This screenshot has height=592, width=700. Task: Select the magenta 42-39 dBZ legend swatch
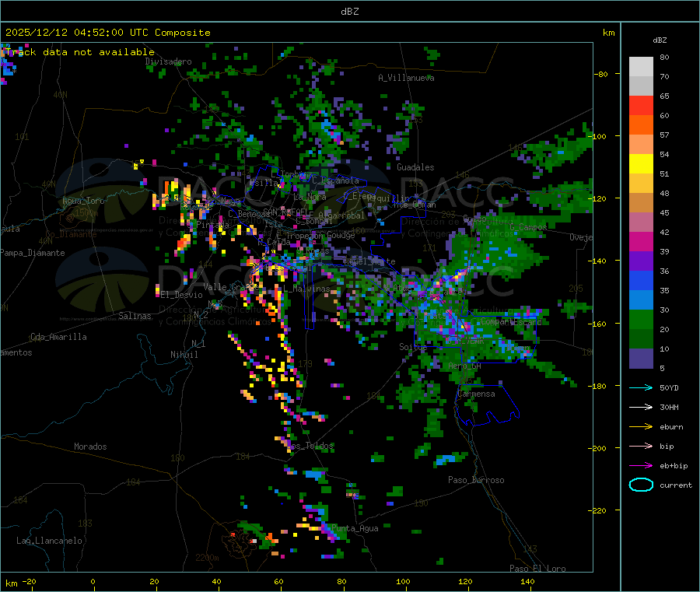pos(641,241)
